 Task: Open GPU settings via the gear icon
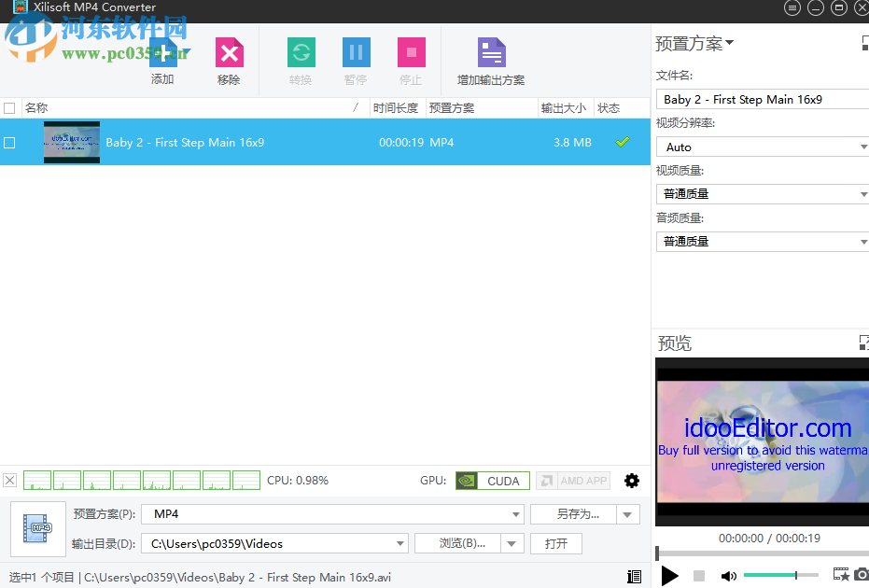(x=632, y=480)
